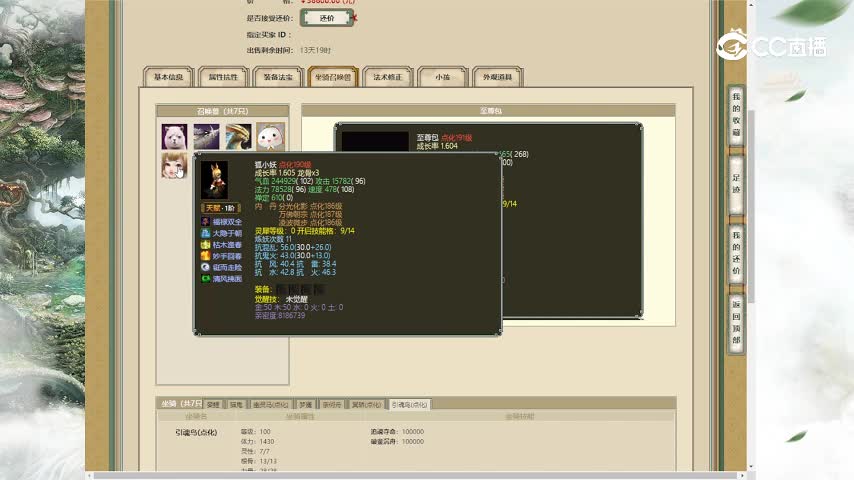
Task: Click the 狐小妖 pet name text
Action: [266, 165]
